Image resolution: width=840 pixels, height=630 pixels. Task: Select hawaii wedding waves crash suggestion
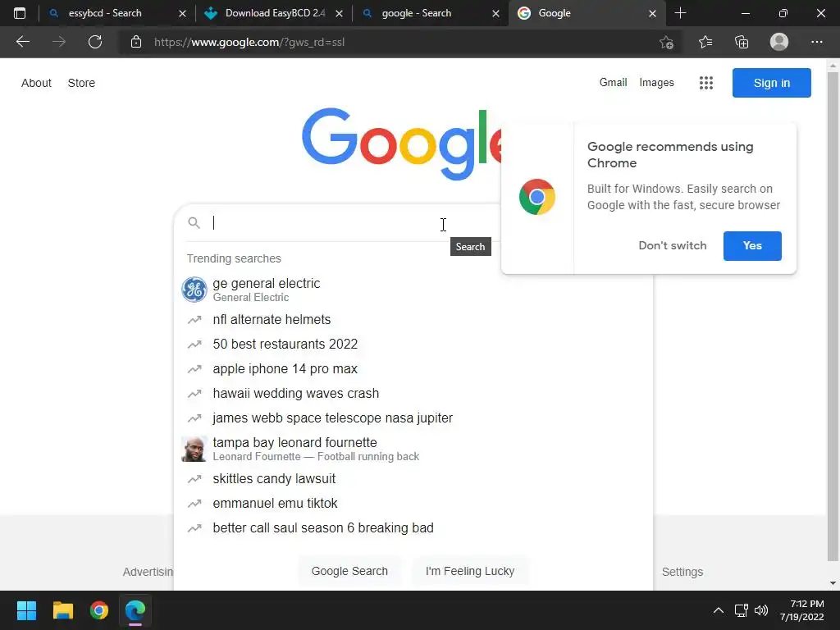(x=413, y=393)
